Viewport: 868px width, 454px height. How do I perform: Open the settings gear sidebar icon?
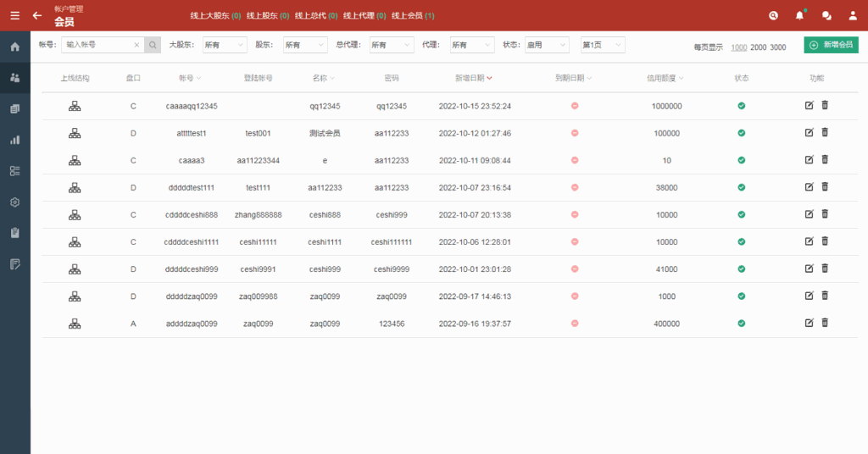pyautogui.click(x=15, y=202)
